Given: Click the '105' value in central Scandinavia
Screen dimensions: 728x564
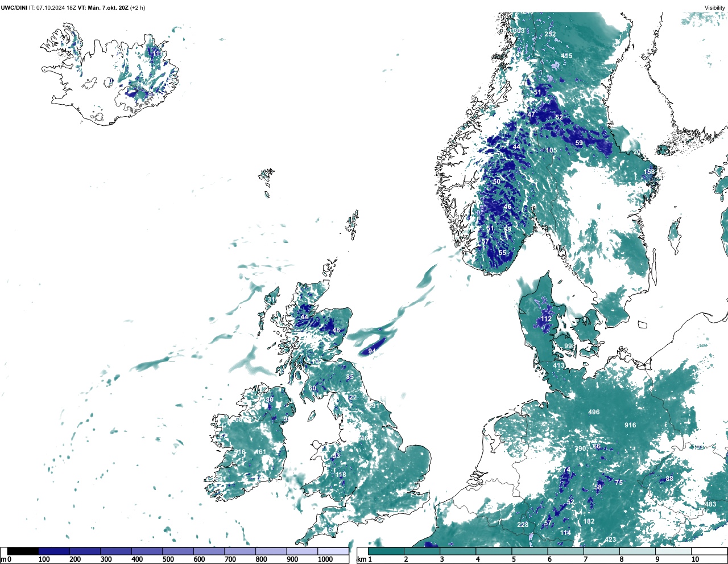Looking at the screenshot, I should pos(552,151).
